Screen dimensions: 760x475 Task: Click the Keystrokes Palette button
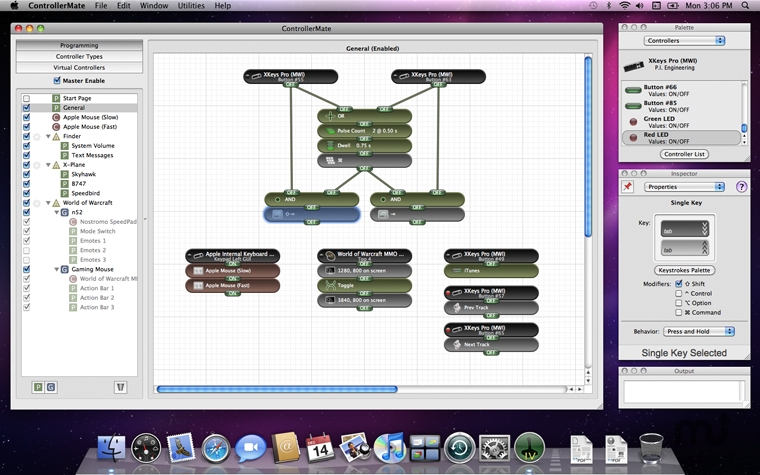tap(684, 270)
